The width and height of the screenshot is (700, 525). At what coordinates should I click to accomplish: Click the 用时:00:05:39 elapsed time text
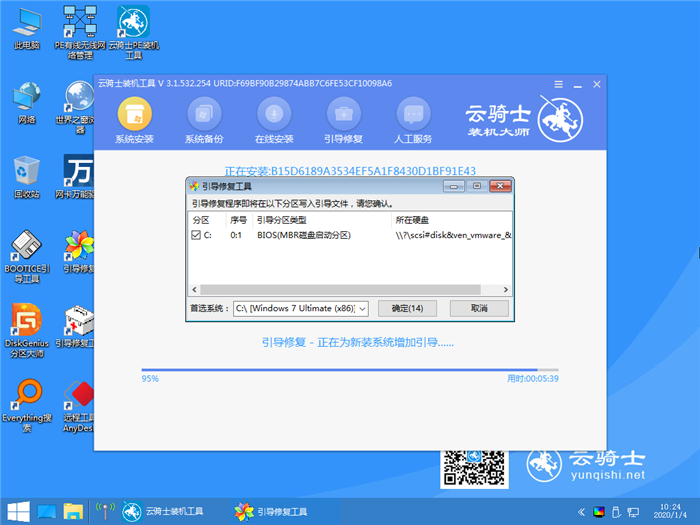point(533,379)
